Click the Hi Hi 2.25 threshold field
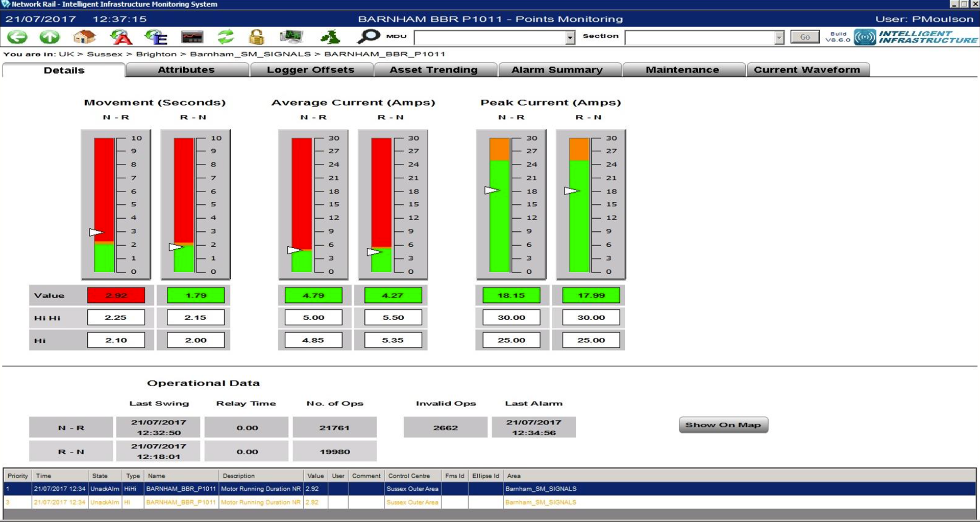980x522 pixels. coord(116,317)
